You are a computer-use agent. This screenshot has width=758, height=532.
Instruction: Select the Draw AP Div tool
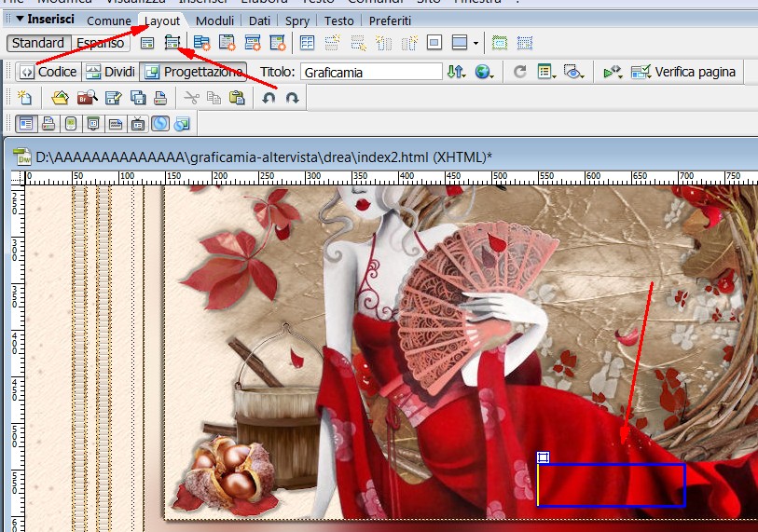[172, 43]
